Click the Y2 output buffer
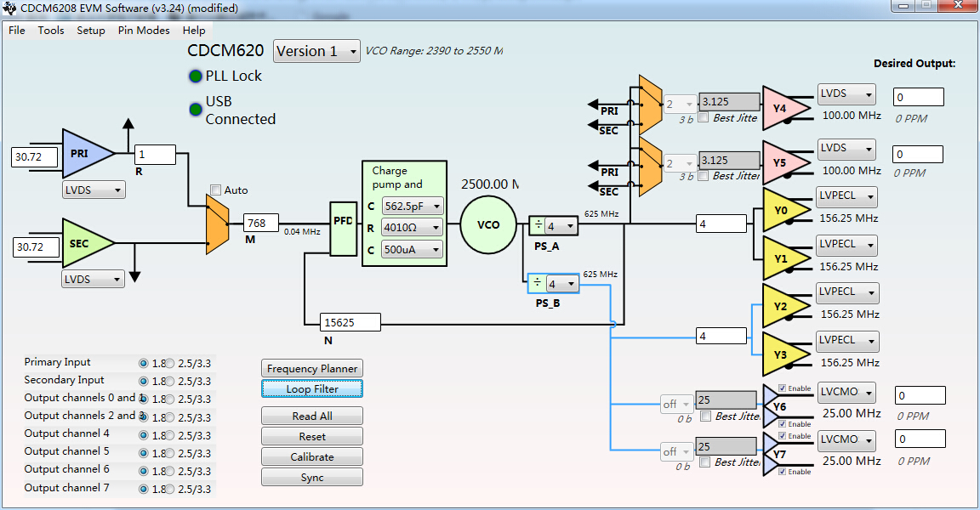 click(x=786, y=307)
